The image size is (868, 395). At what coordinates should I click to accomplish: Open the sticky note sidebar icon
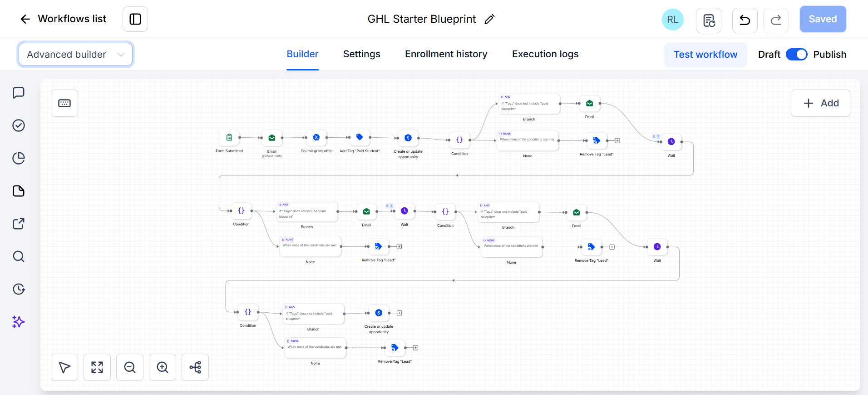point(19,191)
